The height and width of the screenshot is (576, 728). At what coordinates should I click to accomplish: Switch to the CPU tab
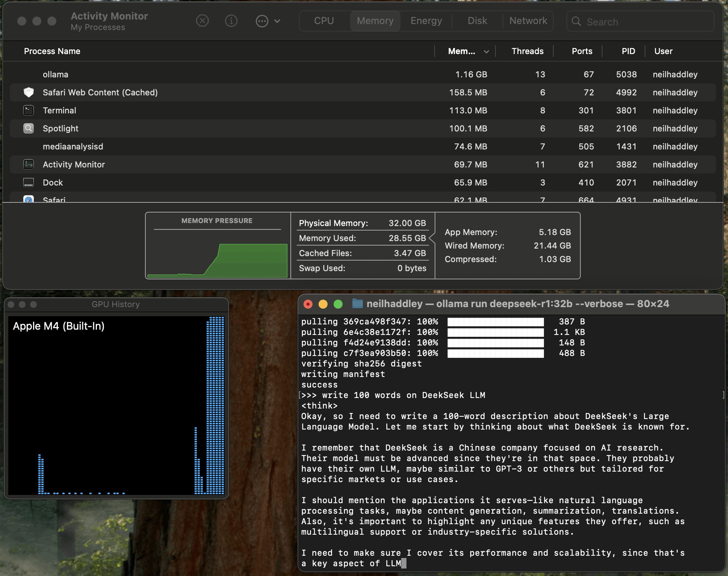[324, 21]
